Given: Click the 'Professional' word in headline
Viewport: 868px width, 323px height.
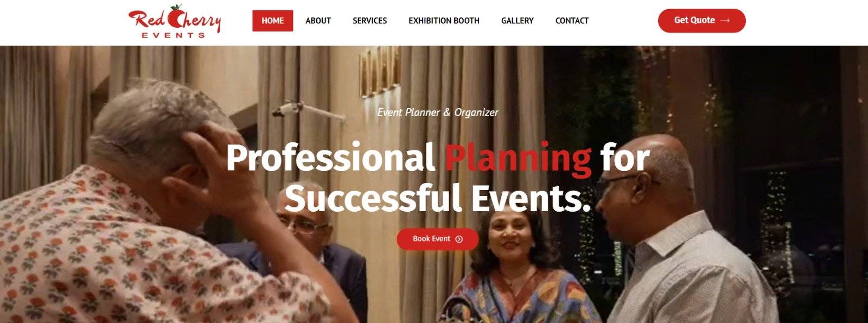Looking at the screenshot, I should [330, 158].
